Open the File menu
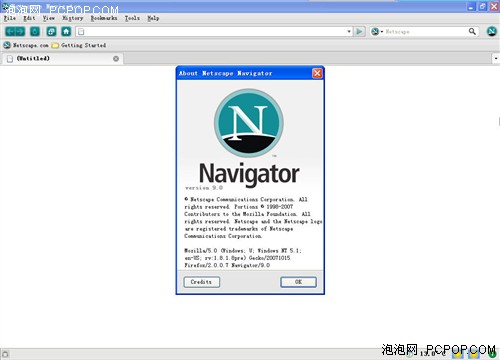The height and width of the screenshot is (360, 500). click(x=10, y=18)
